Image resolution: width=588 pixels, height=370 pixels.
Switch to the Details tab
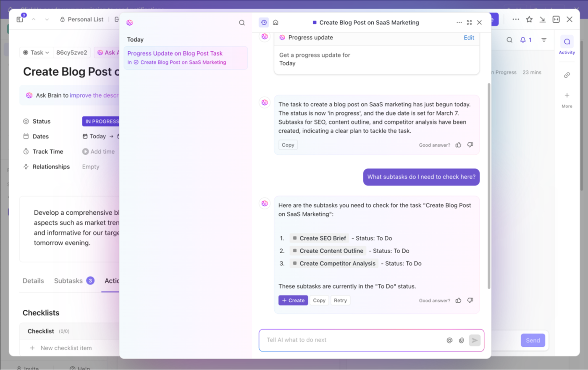point(33,281)
